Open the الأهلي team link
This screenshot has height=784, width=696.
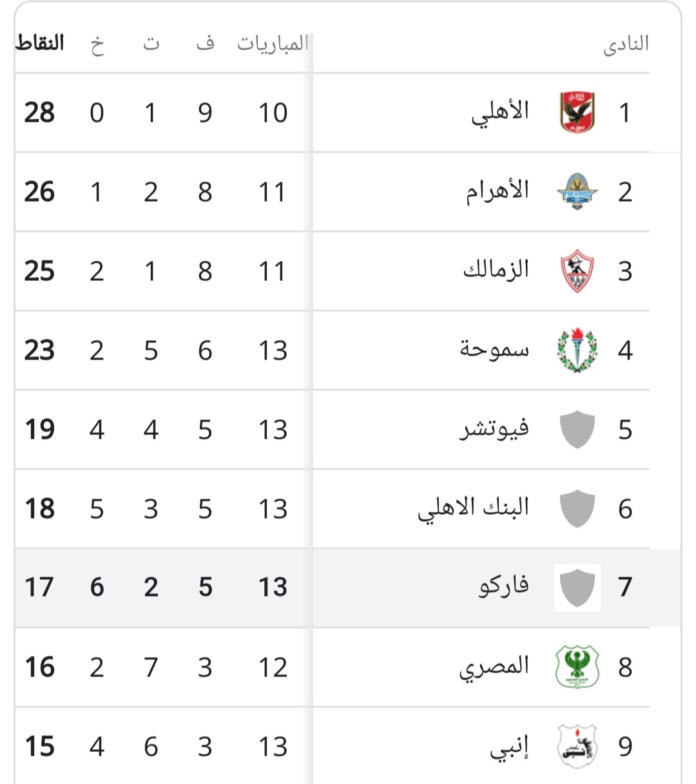click(500, 112)
